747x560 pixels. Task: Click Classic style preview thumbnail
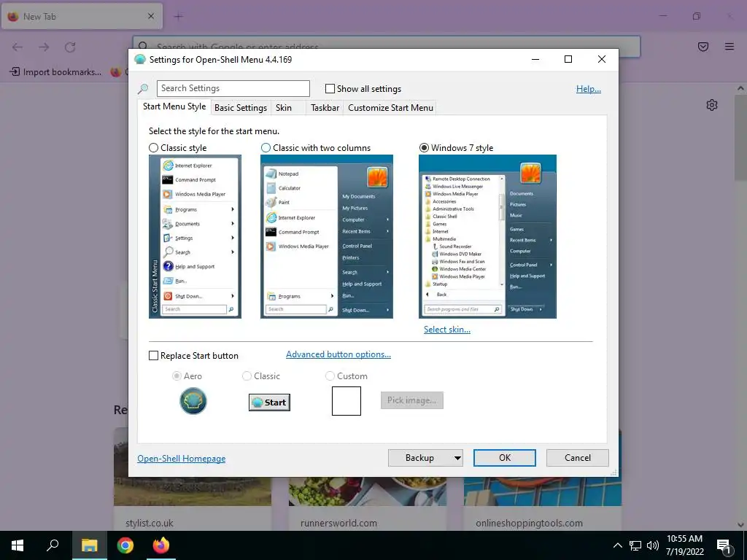pyautogui.click(x=195, y=237)
